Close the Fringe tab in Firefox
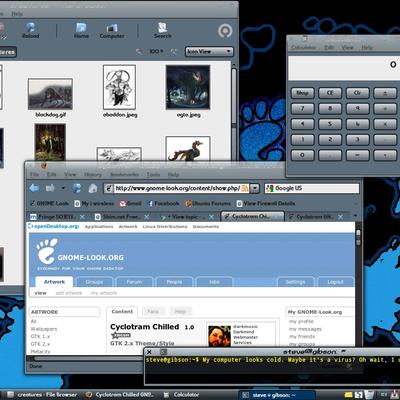The width and height of the screenshot is (400, 400). click(82, 217)
